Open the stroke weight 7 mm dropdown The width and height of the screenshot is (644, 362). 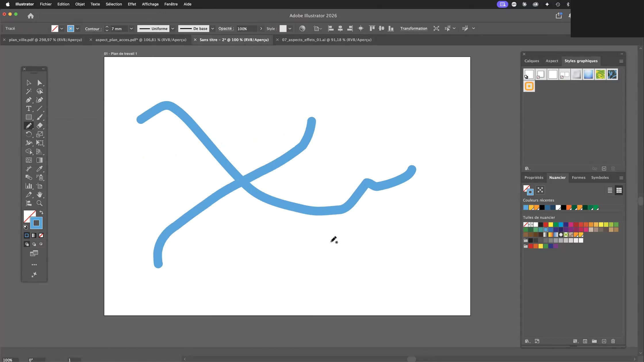coord(131,29)
